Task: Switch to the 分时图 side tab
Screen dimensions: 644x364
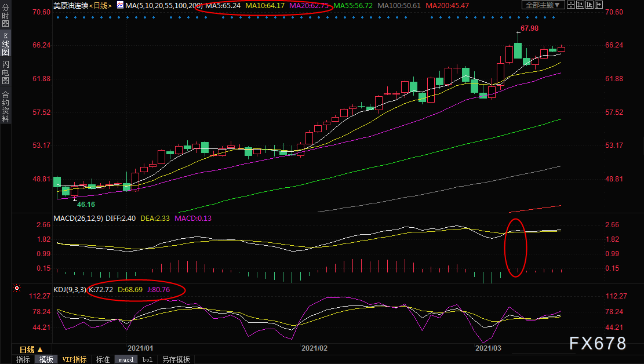Action: 5,16
